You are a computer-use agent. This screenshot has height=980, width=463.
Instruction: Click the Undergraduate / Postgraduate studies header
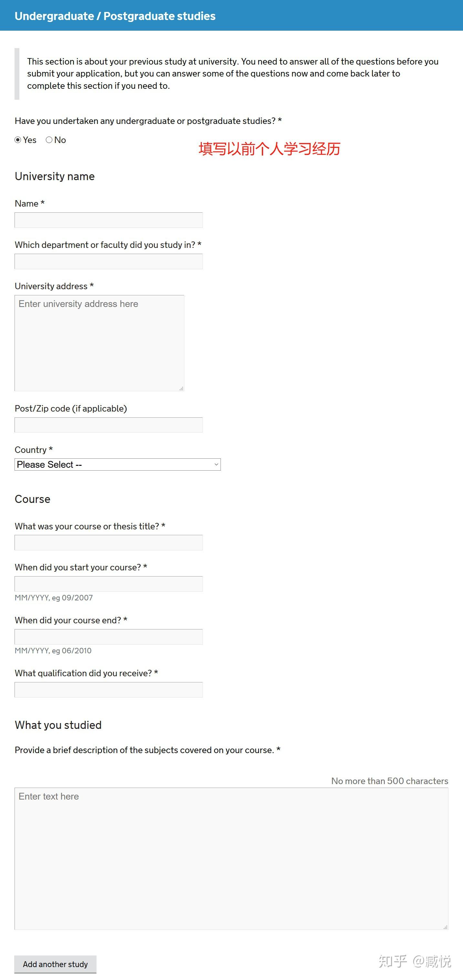[115, 16]
